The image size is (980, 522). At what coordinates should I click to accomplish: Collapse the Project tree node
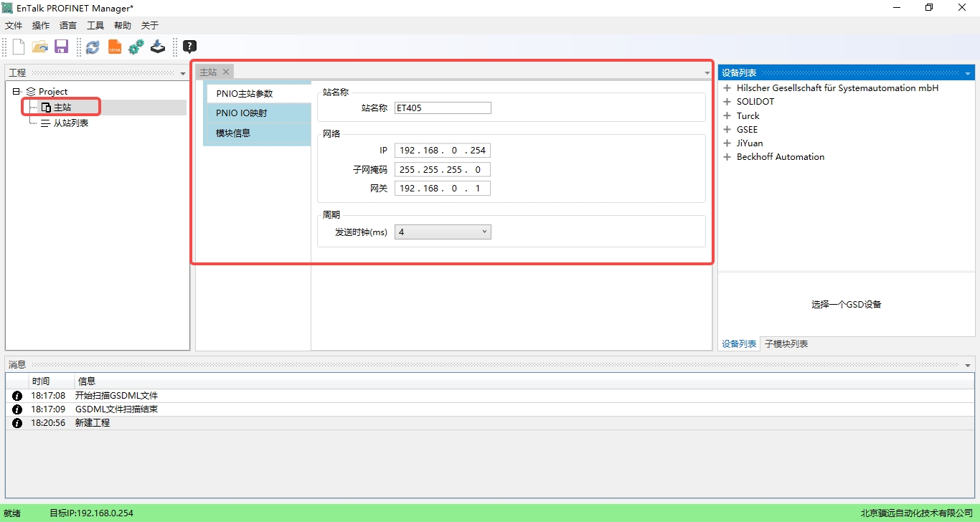click(17, 92)
